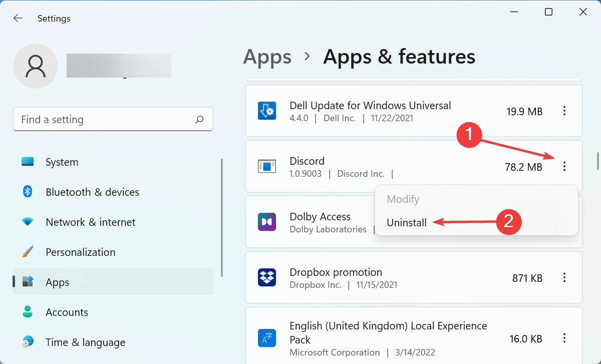Click the English Local Experience Pack icon
Viewport: 601px width, 364px height.
(267, 338)
